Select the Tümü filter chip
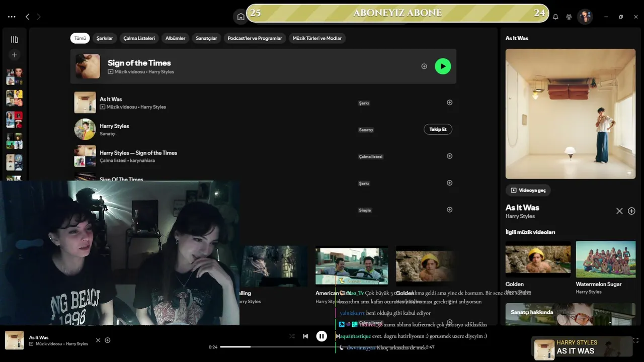 (80, 38)
